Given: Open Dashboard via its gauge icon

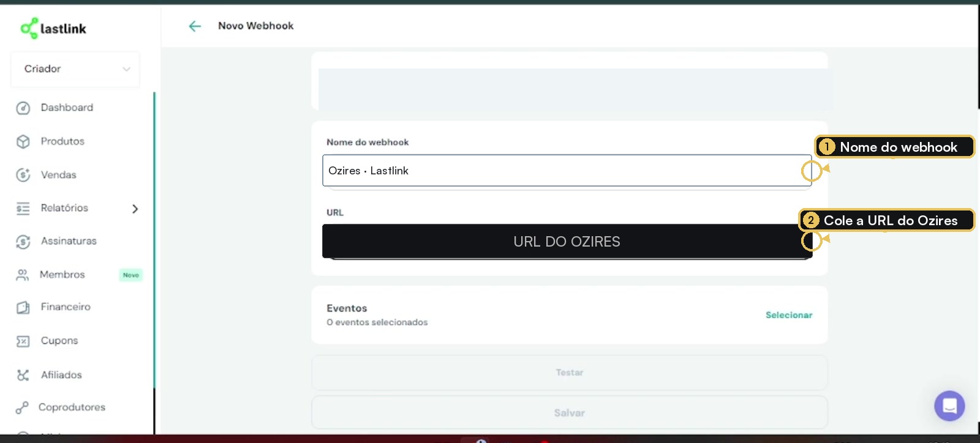Looking at the screenshot, I should click(x=23, y=108).
